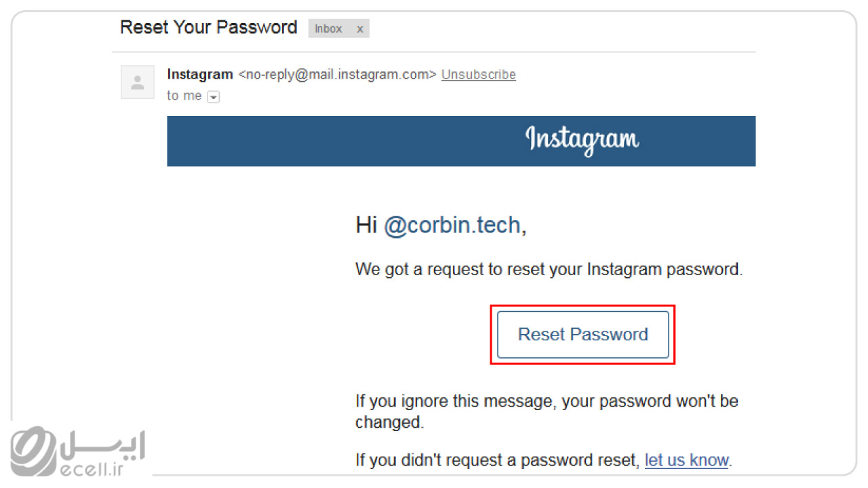Click the "If you ignore this message" paragraph
This screenshot has width=868, height=488.
point(547,411)
